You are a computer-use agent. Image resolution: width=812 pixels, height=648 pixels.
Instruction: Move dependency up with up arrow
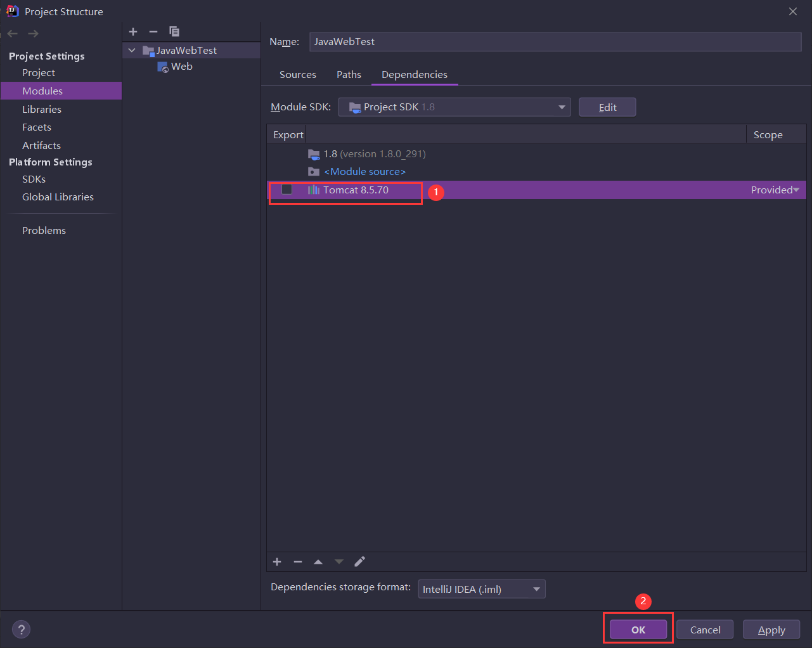click(x=318, y=562)
